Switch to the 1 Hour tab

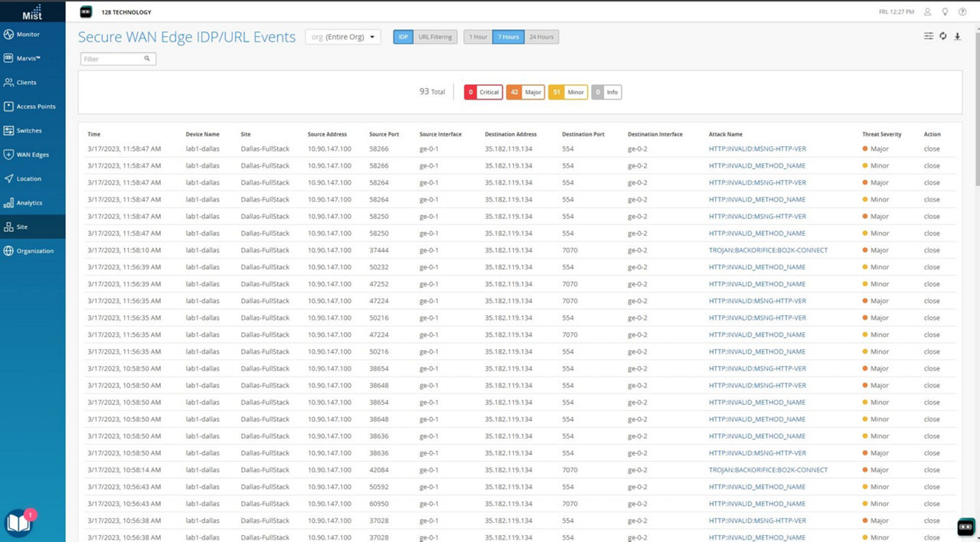point(478,36)
